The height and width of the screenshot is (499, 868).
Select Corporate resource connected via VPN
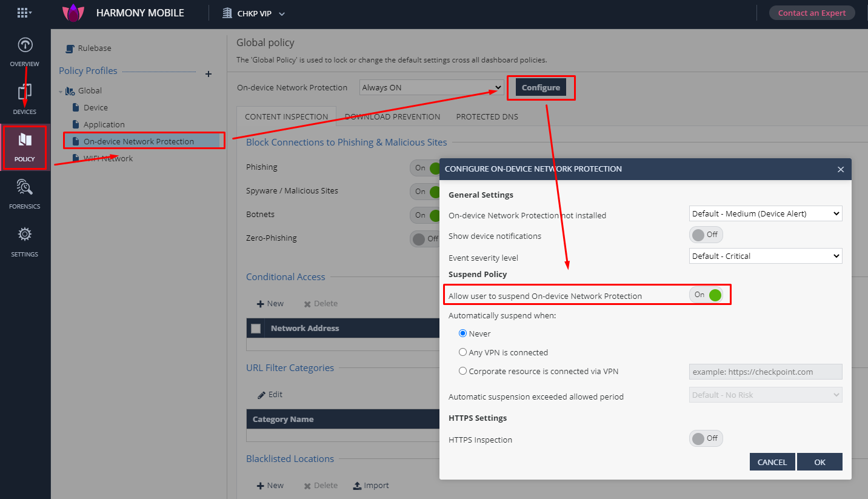pos(462,371)
